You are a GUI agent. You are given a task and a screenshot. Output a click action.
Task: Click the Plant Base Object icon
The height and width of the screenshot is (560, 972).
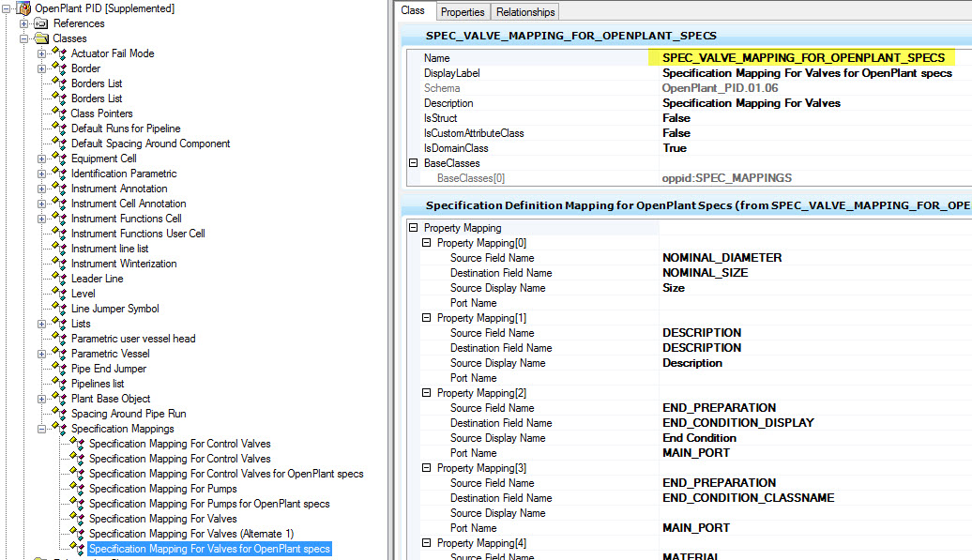point(59,399)
